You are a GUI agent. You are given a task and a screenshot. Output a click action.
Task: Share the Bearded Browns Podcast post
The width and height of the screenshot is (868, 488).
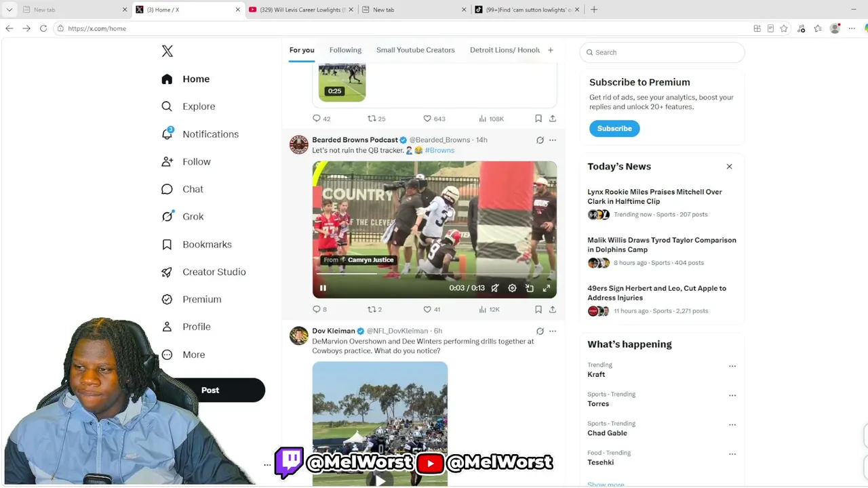pyautogui.click(x=553, y=310)
